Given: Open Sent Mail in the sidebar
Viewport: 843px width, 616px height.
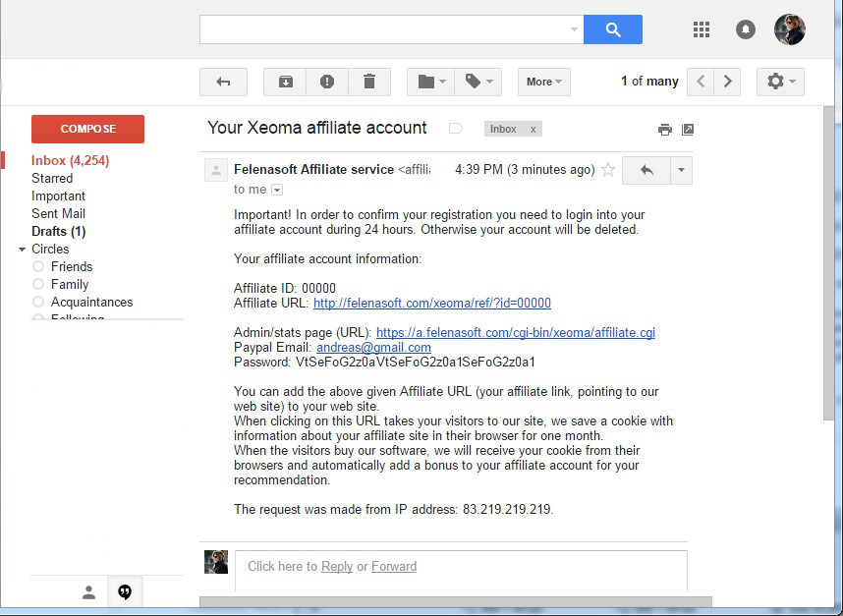Looking at the screenshot, I should pyautogui.click(x=58, y=214).
